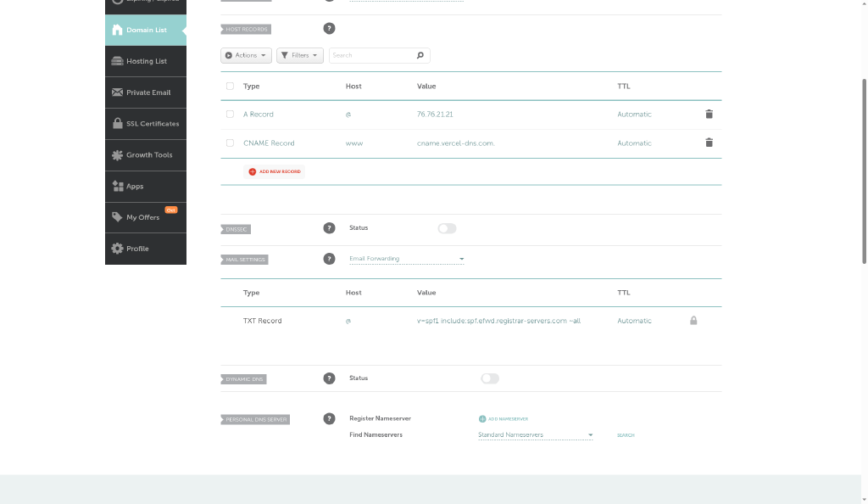868x504 pixels.
Task: Click the SSL Certificates padlock icon
Action: 117,124
